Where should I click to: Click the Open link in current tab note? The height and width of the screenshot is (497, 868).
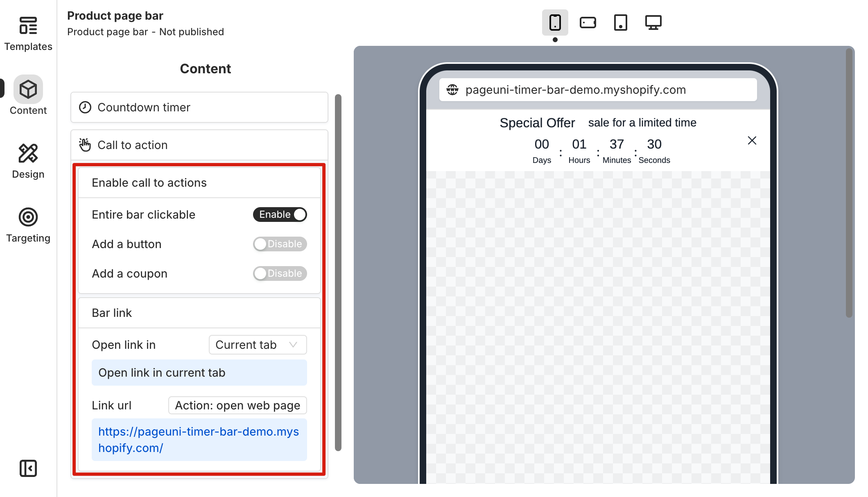click(x=199, y=373)
